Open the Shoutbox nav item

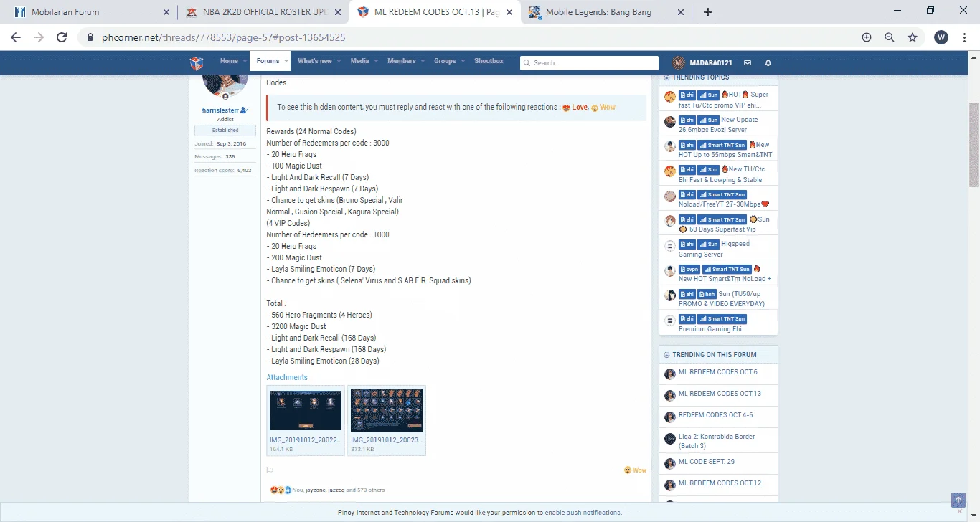pos(489,61)
